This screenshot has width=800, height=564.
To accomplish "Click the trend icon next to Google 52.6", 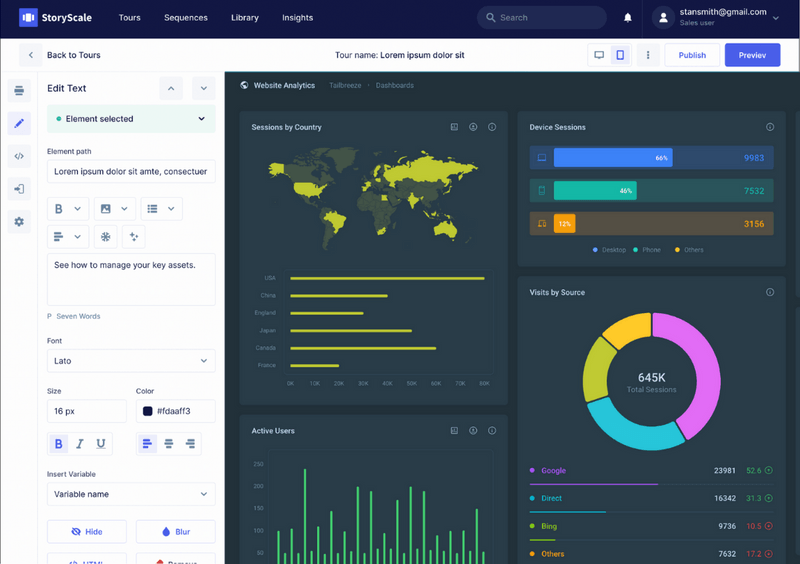I will pos(769,471).
